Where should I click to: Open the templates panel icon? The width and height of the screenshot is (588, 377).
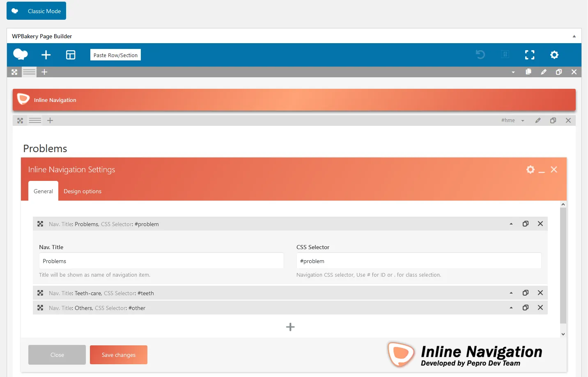71,55
